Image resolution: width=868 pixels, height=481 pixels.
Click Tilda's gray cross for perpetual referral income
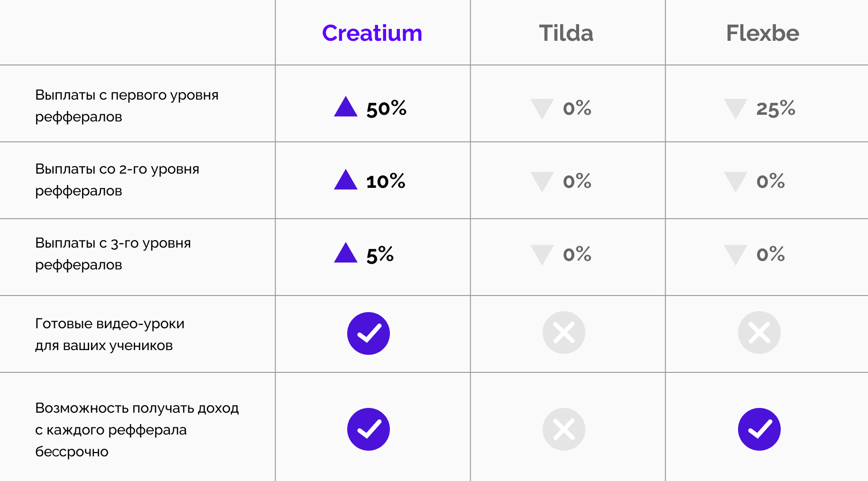563,429
